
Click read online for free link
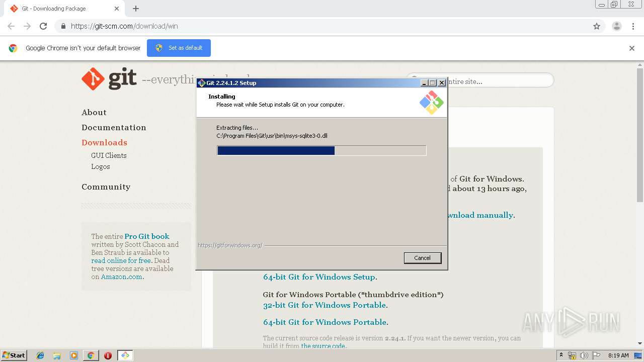coord(121,260)
